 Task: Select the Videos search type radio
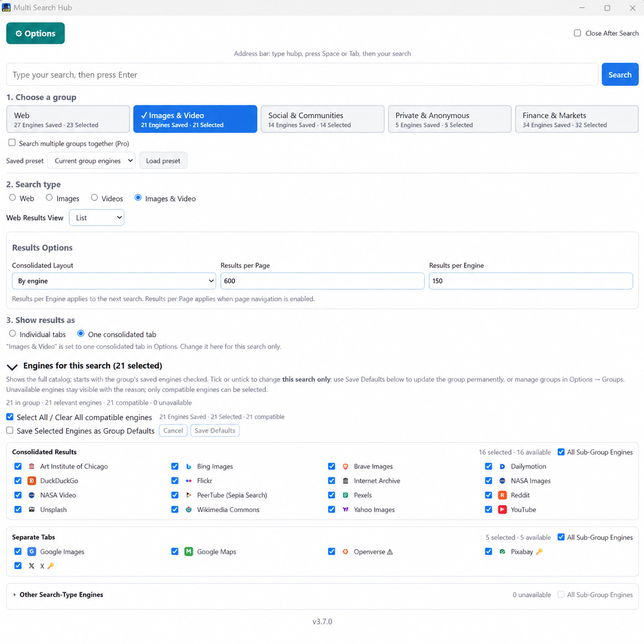tap(94, 198)
